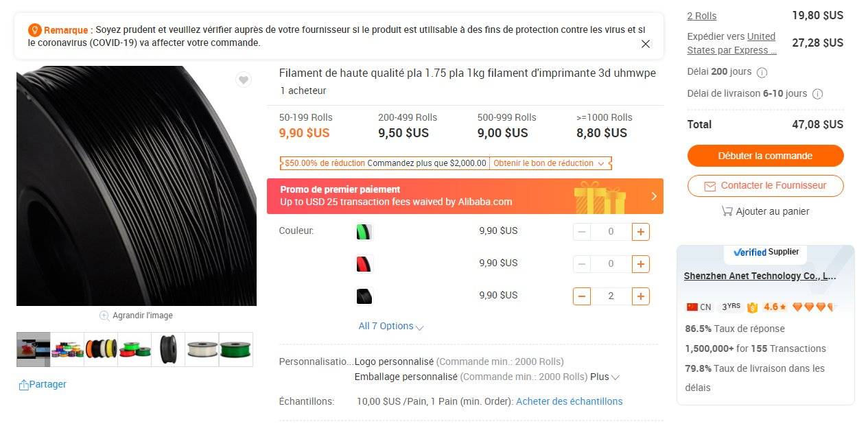Decrease black filament quantity with minus
The image size is (868, 426).
point(582,296)
